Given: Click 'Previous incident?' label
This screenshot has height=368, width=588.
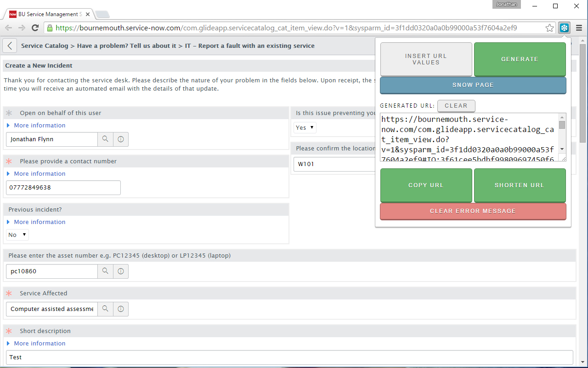Looking at the screenshot, I should tap(35, 210).
